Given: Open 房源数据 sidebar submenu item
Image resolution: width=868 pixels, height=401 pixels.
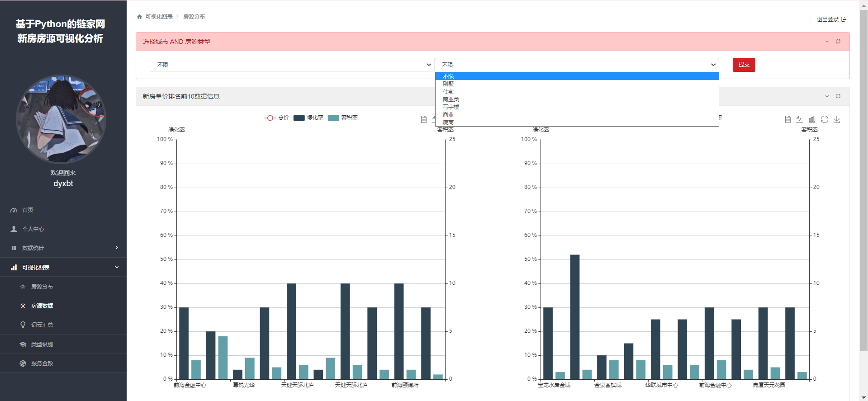Looking at the screenshot, I should coord(63,306).
